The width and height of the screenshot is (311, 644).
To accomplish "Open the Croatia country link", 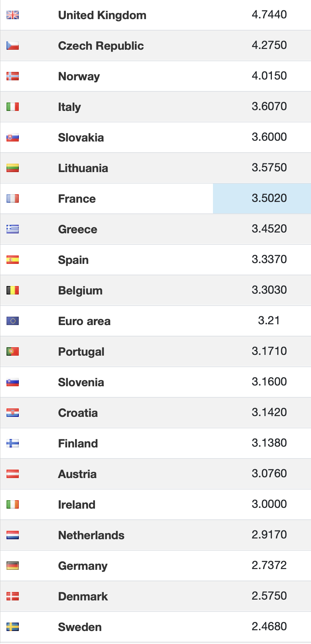I will pyautogui.click(x=78, y=413).
